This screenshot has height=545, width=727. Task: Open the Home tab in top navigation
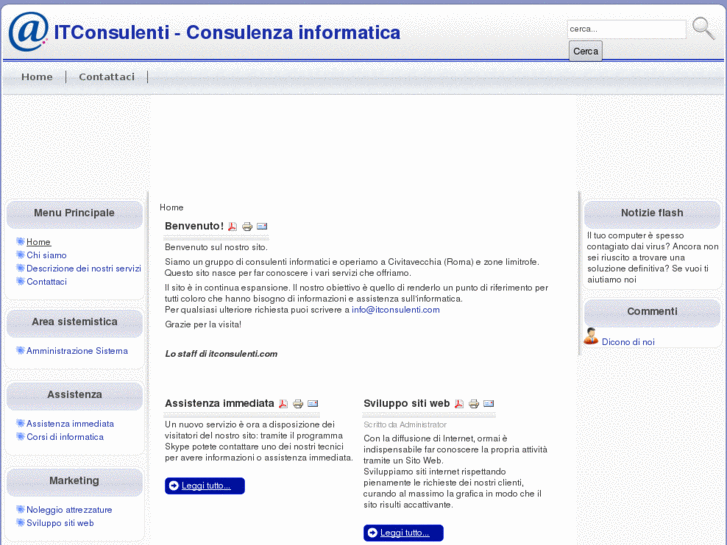tap(37, 77)
